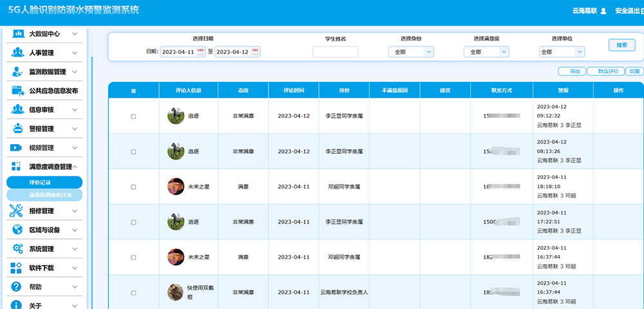Viewport: 644px width, 309px height.
Task: Click the 帮助 question mark icon
Action: click(17, 286)
